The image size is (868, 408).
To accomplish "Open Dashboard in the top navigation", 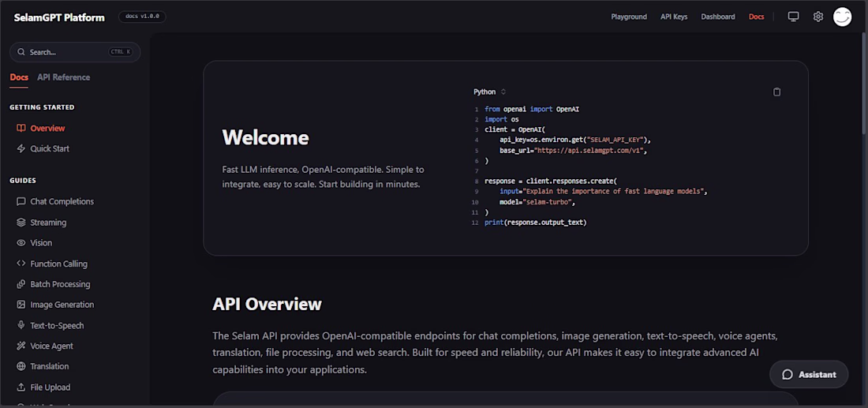I will tap(718, 17).
